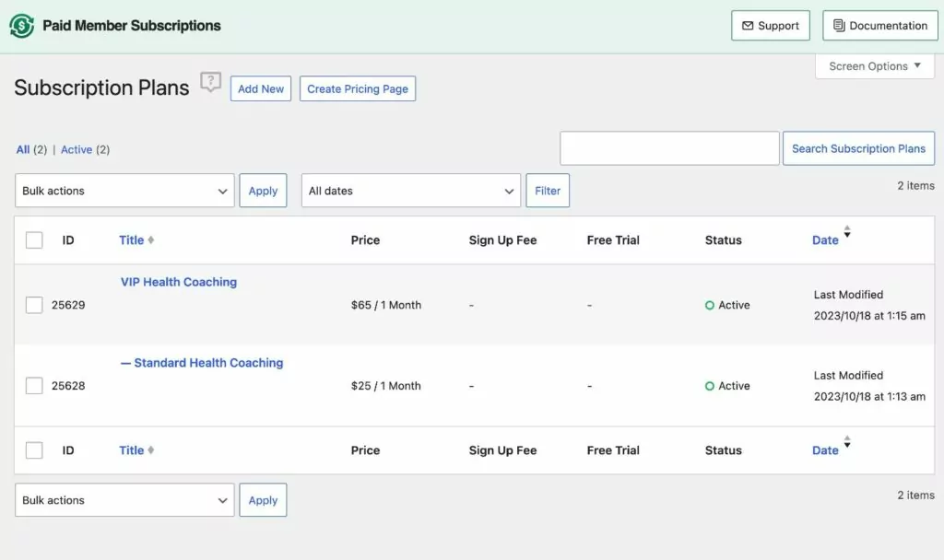
Task: Tick the select-all checkbox in the table header
Action: pyautogui.click(x=34, y=240)
